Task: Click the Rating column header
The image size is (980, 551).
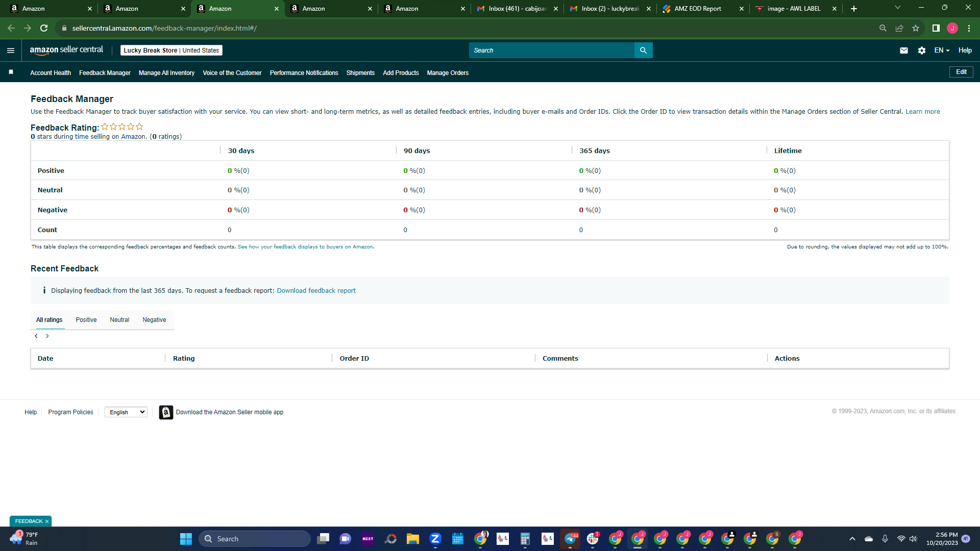Action: [x=184, y=359]
